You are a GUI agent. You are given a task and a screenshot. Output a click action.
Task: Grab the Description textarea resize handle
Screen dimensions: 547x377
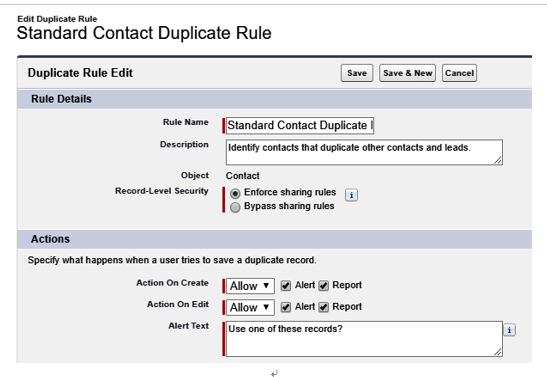(x=498, y=160)
